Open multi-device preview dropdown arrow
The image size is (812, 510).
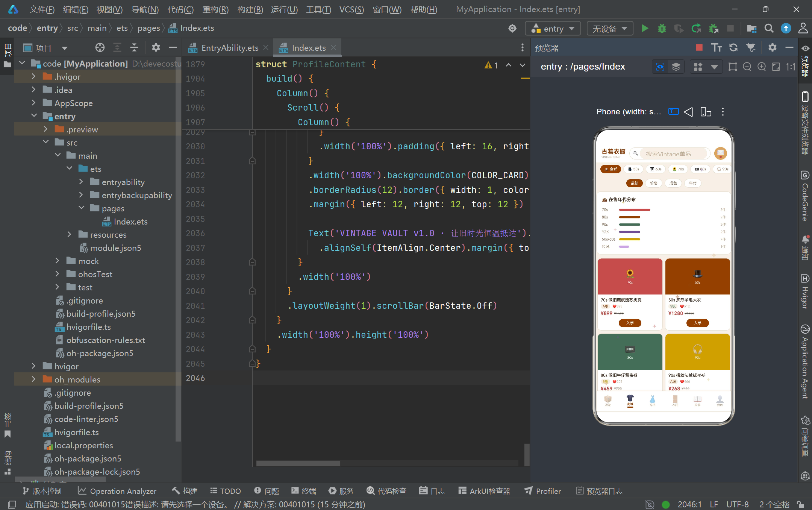(x=714, y=67)
